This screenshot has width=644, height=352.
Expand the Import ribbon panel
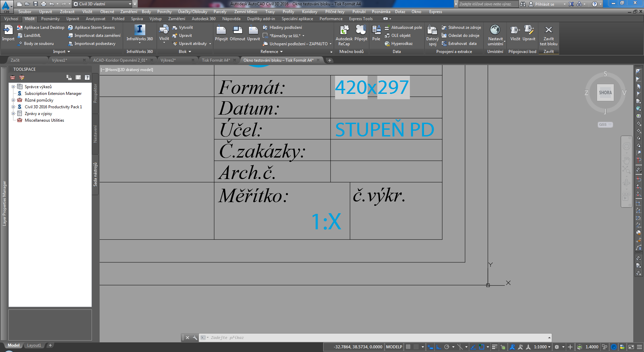(61, 52)
